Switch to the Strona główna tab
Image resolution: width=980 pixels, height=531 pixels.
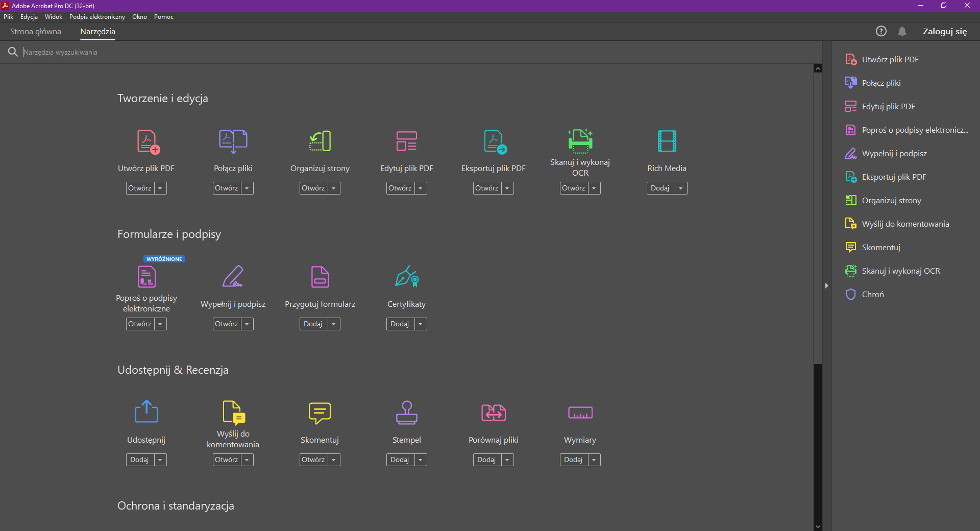click(x=36, y=32)
